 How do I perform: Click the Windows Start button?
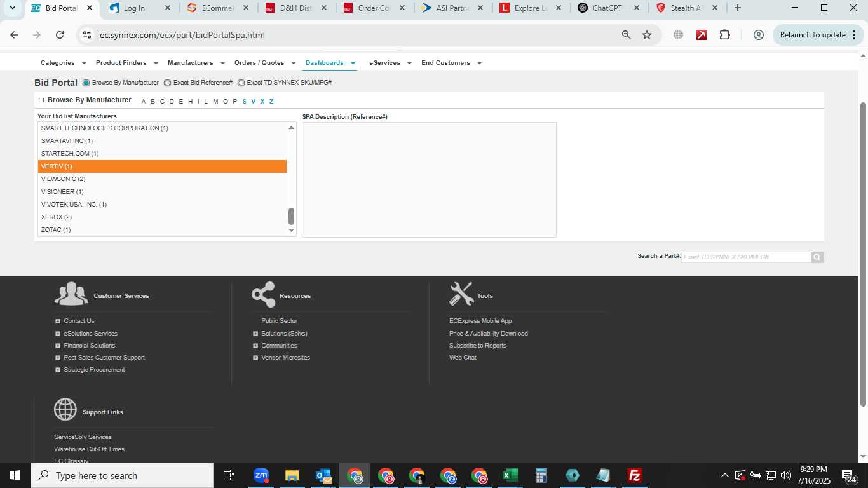[15, 475]
